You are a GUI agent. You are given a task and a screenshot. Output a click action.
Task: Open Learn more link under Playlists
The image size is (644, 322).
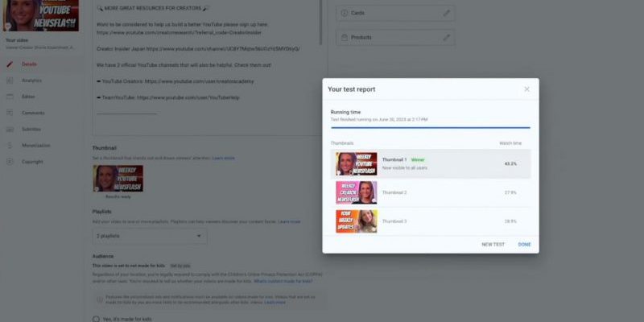point(289,222)
